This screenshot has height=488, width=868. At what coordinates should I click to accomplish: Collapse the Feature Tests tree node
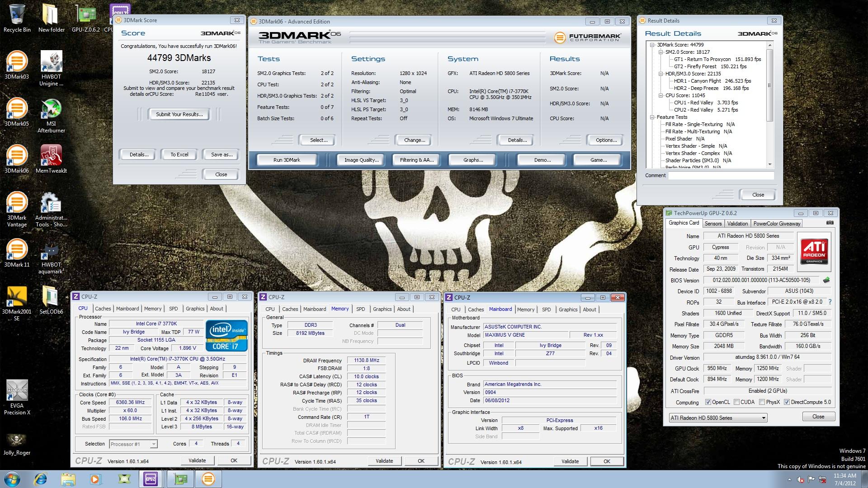[x=652, y=117]
